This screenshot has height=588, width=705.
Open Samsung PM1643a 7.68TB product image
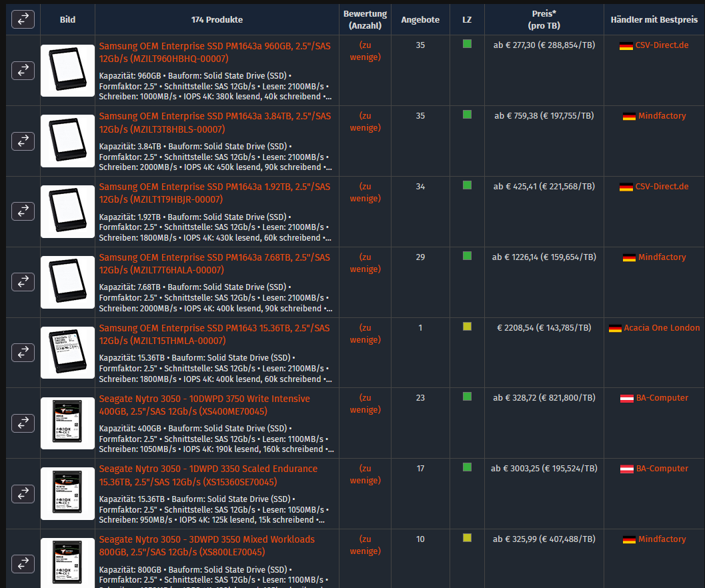(67, 282)
